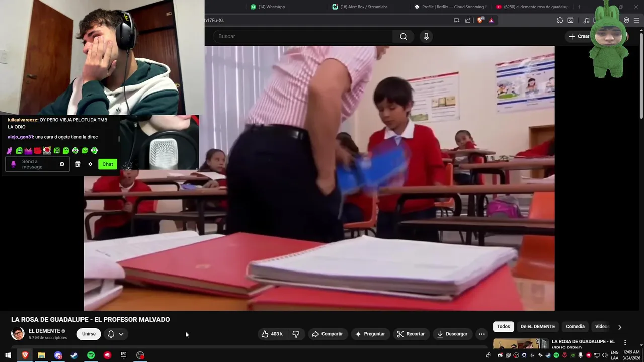Open the chat settings gear icon
This screenshot has height=362, width=644.
(x=90, y=164)
